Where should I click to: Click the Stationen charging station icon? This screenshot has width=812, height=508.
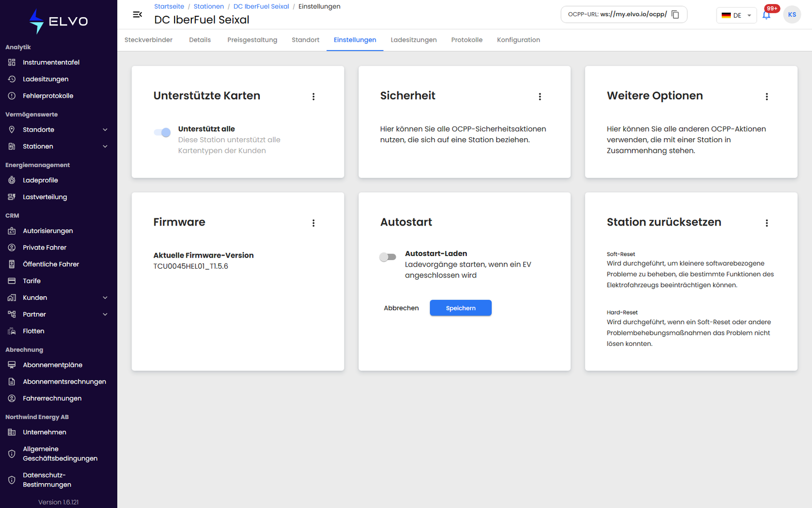(12, 146)
